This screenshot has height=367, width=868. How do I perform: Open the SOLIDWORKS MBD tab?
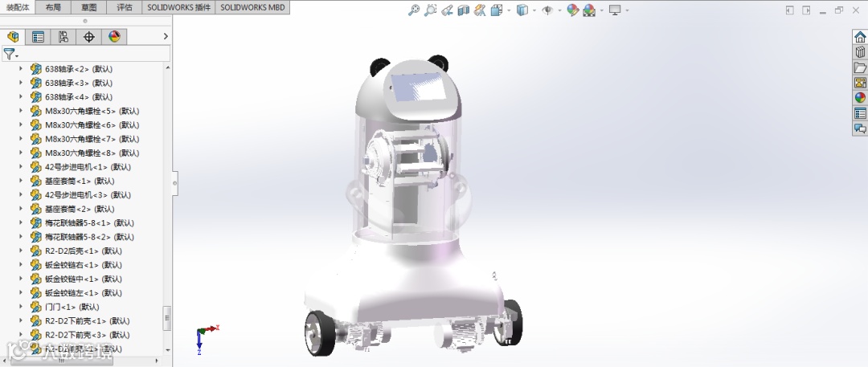pyautogui.click(x=252, y=7)
